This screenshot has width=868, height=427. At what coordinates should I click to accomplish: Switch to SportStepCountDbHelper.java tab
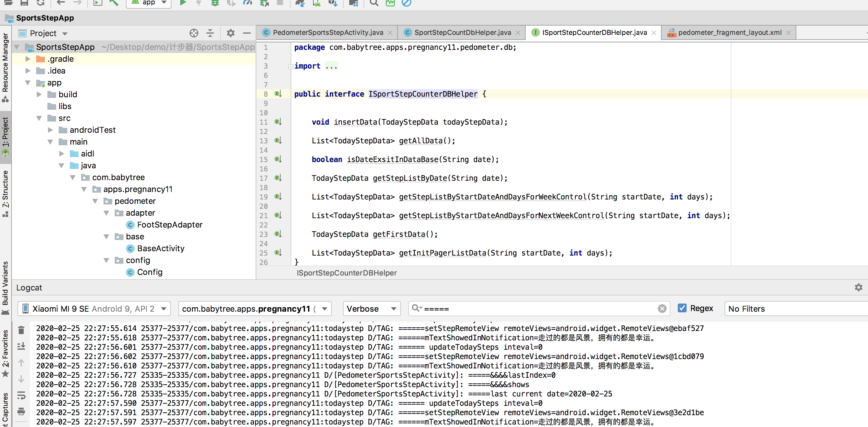462,32
